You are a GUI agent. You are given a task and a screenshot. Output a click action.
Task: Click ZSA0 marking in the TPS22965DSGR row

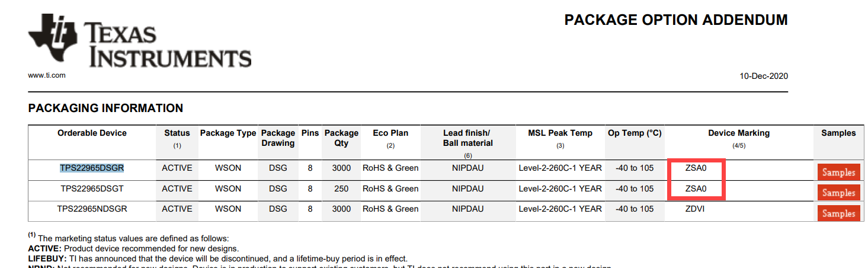[696, 168]
